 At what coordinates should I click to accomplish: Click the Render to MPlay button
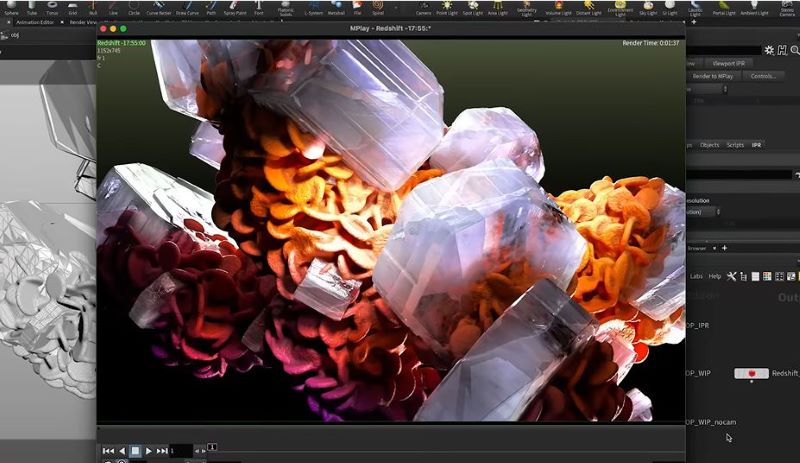click(712, 76)
